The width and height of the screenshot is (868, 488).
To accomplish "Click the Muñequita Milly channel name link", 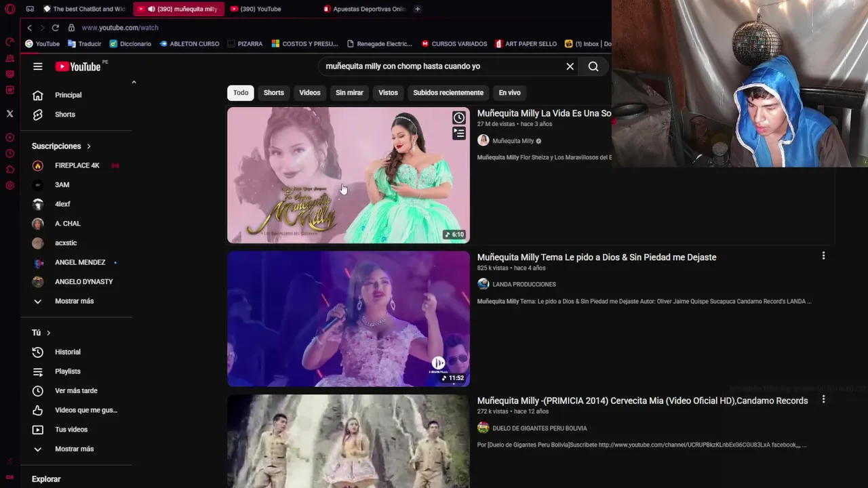I will pos(513,141).
